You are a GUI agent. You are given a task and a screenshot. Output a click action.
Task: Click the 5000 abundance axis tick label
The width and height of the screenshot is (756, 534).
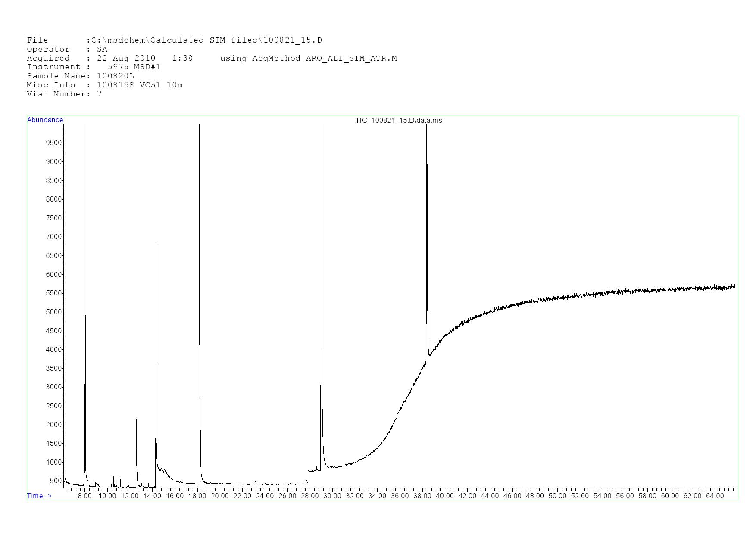[53, 312]
